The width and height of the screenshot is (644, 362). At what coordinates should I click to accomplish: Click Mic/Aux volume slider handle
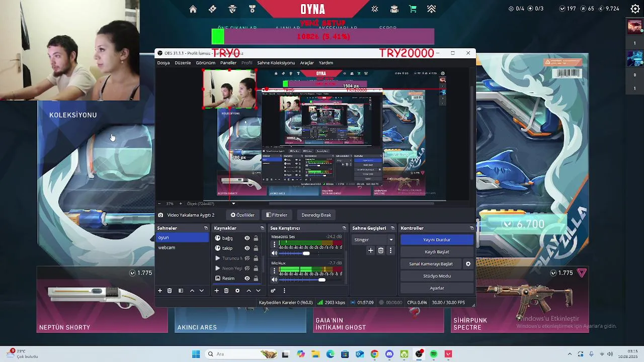(x=322, y=280)
